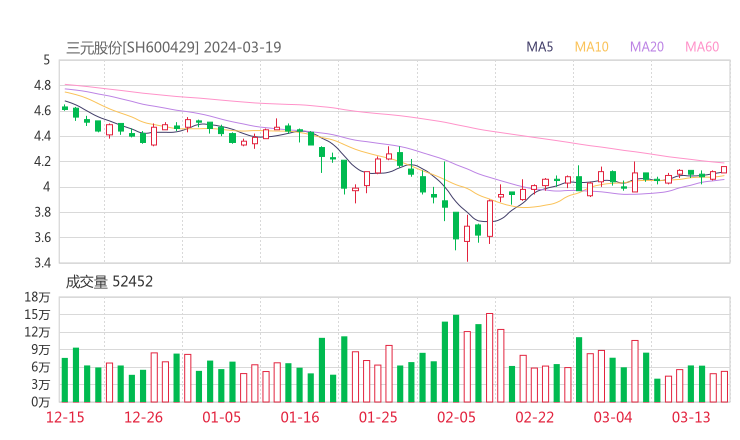Click the 12-26 date axis label
740x440 pixels.
tap(143, 417)
